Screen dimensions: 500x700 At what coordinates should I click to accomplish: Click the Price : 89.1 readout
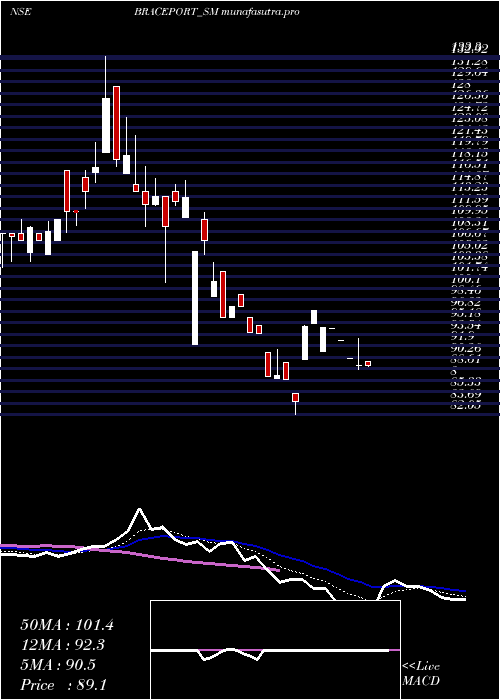point(63,685)
